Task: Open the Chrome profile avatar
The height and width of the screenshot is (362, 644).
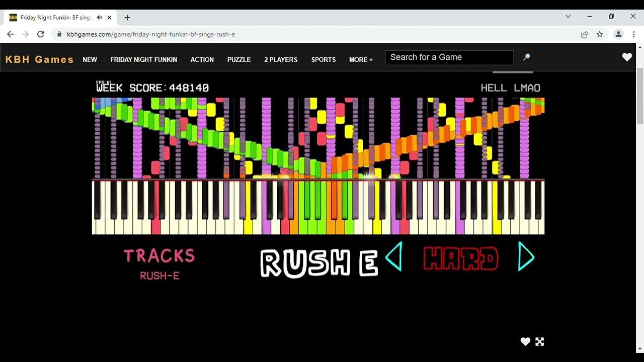Action: tap(618, 34)
